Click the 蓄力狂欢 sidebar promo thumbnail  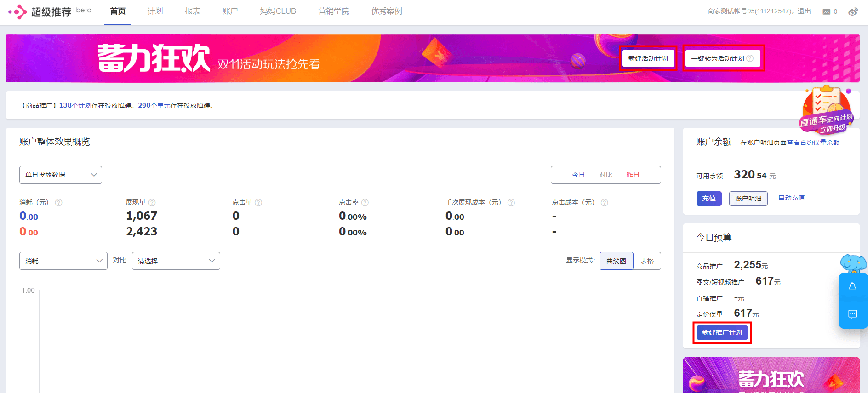(771, 375)
